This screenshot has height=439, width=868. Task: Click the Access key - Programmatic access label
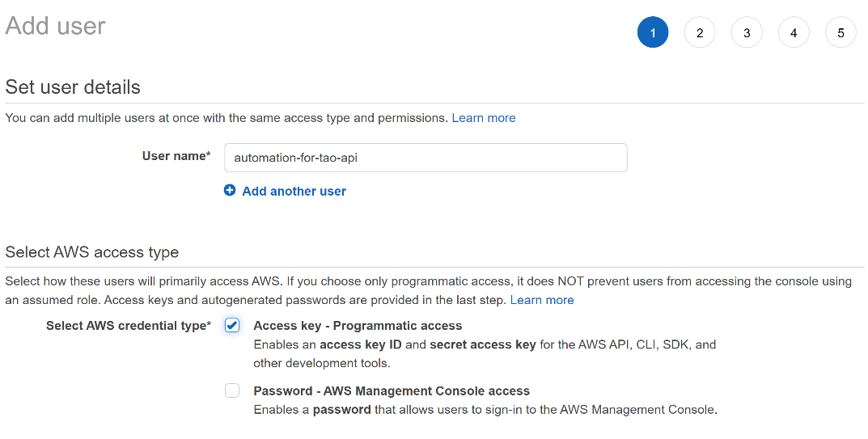(x=358, y=326)
